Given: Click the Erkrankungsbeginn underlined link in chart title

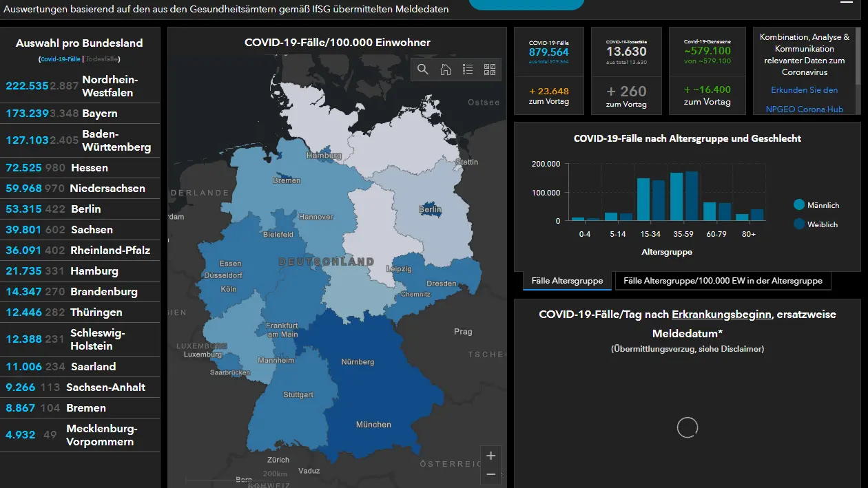Looking at the screenshot, I should point(721,315).
